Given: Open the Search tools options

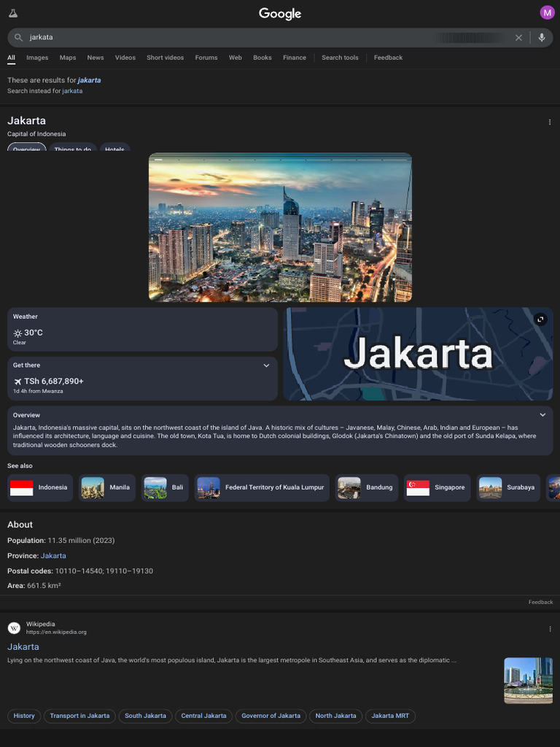Looking at the screenshot, I should (340, 58).
